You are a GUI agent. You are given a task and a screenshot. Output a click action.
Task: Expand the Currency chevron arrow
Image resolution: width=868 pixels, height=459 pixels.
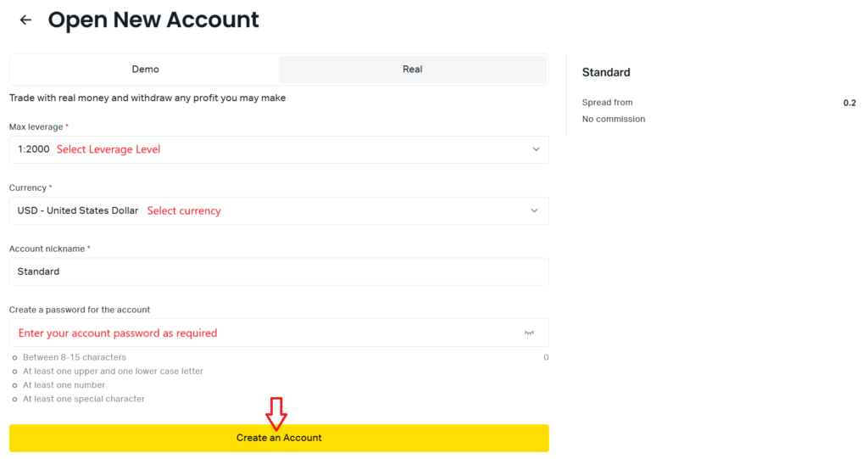pyautogui.click(x=534, y=210)
